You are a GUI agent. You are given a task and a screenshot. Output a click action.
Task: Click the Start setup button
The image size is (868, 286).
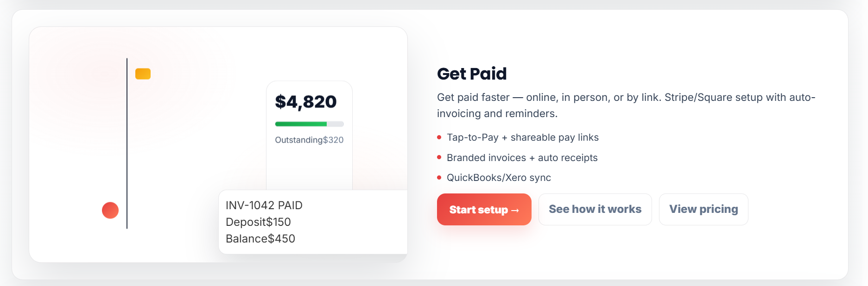[484, 210]
